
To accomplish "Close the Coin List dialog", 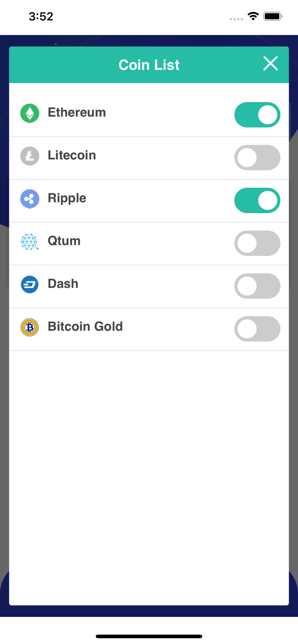I will point(270,63).
